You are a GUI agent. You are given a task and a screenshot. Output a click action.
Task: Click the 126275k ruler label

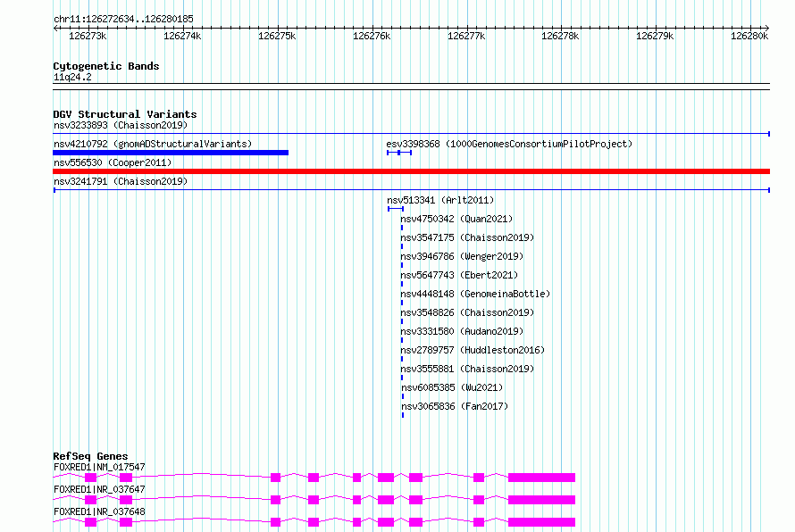pos(277,36)
